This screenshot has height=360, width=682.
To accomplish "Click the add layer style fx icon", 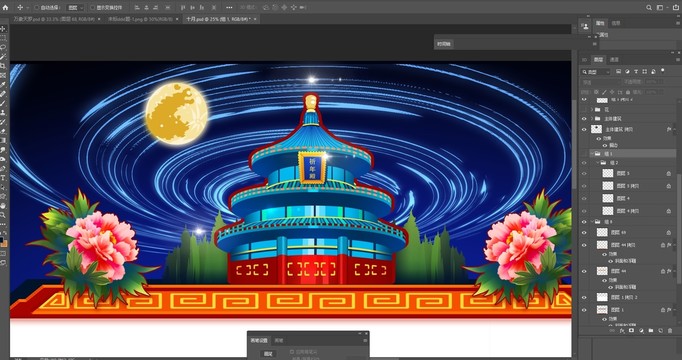I will [x=622, y=331].
